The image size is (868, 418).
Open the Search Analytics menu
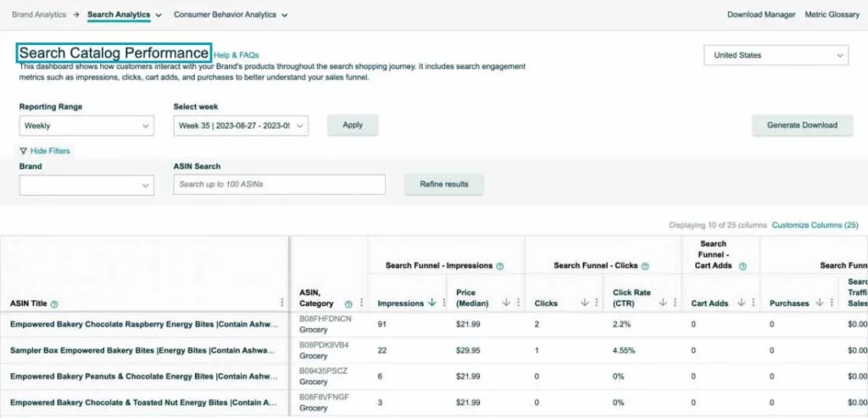124,14
